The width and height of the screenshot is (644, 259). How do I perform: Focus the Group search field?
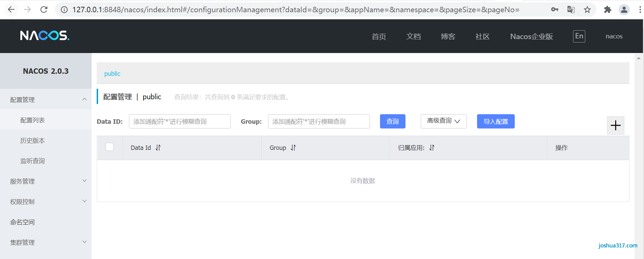[319, 121]
